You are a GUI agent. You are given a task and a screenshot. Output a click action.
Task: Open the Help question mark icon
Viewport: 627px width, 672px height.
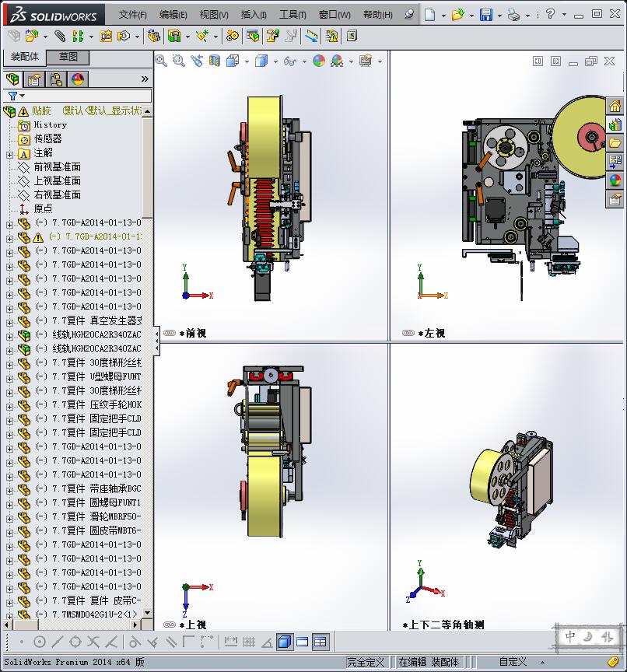tap(551, 14)
